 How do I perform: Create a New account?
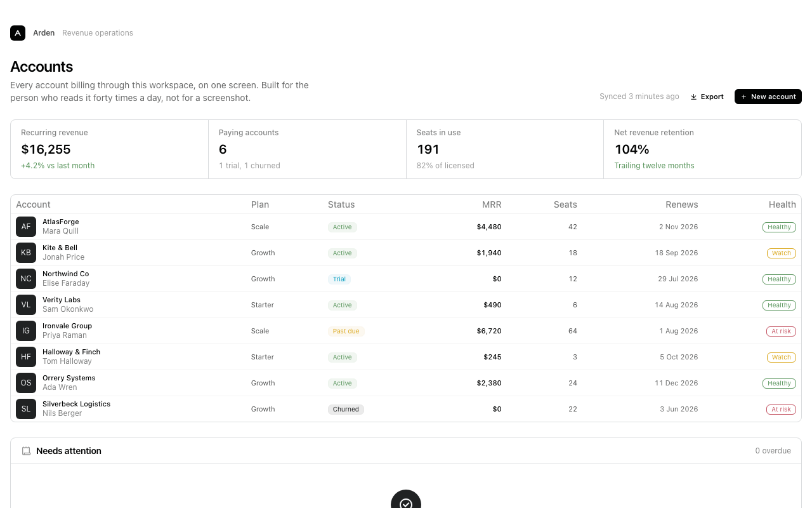[768, 97]
